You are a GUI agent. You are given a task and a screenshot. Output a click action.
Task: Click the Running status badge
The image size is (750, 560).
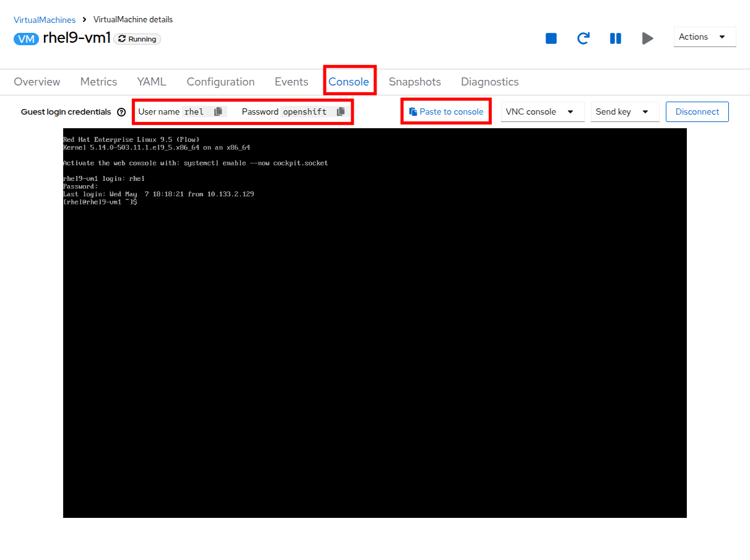(137, 39)
